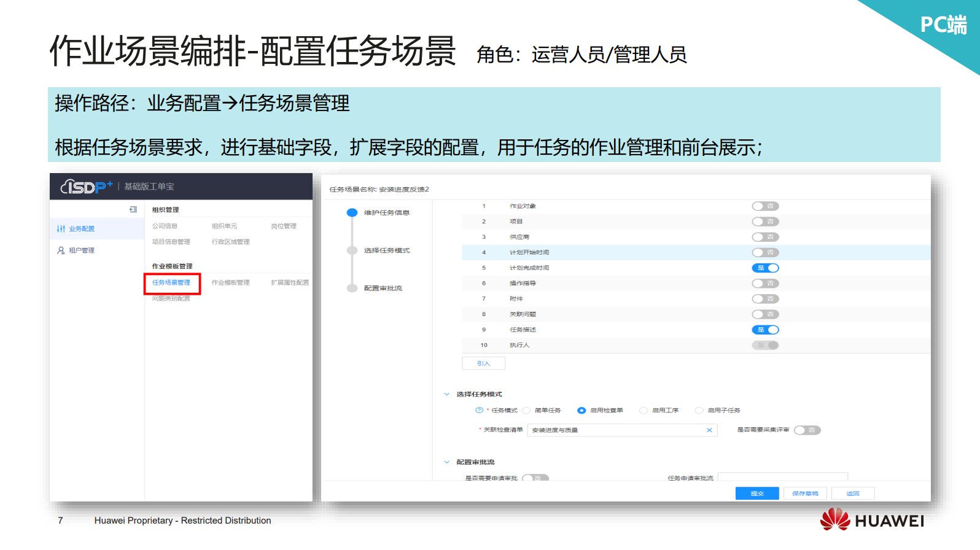The width and height of the screenshot is (980, 550).
Task: Disable the 任务描述 switch
Action: 766,330
